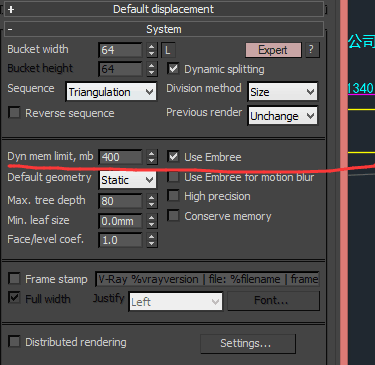Open the Default geometry Static dropdown

128,180
